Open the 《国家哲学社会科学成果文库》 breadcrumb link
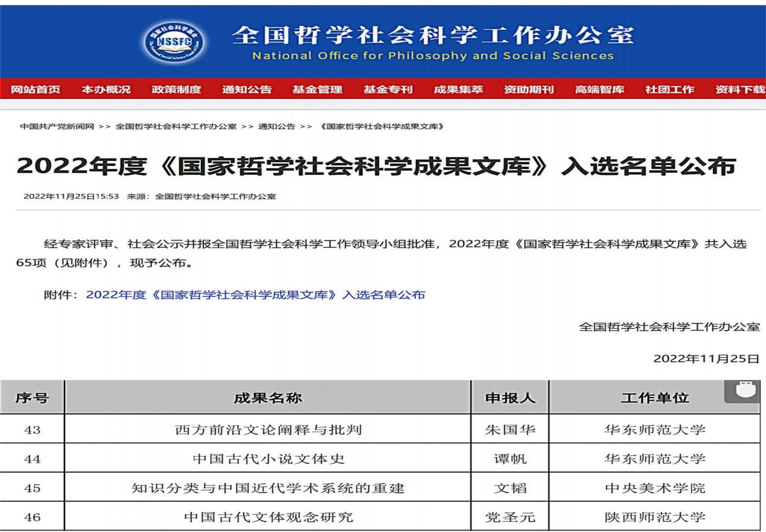766x532 pixels. click(x=382, y=126)
